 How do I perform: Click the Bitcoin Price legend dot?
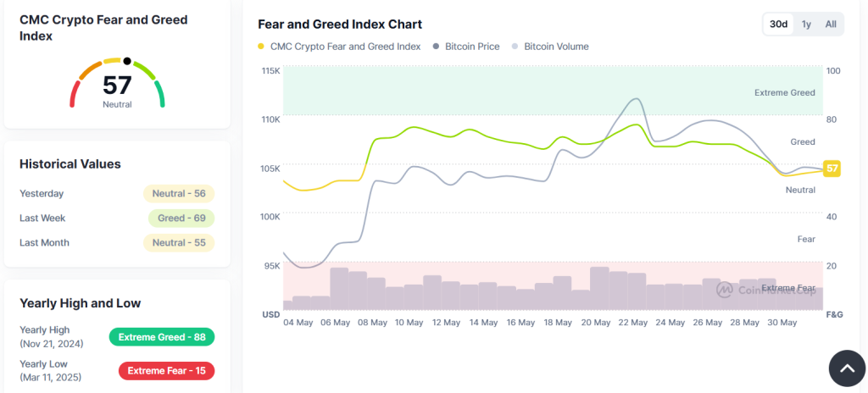coord(437,47)
